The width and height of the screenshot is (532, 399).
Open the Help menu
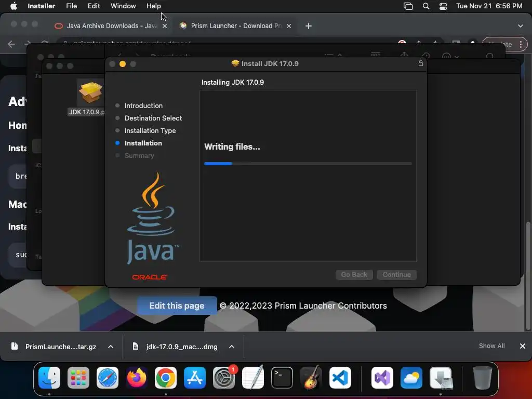click(153, 6)
